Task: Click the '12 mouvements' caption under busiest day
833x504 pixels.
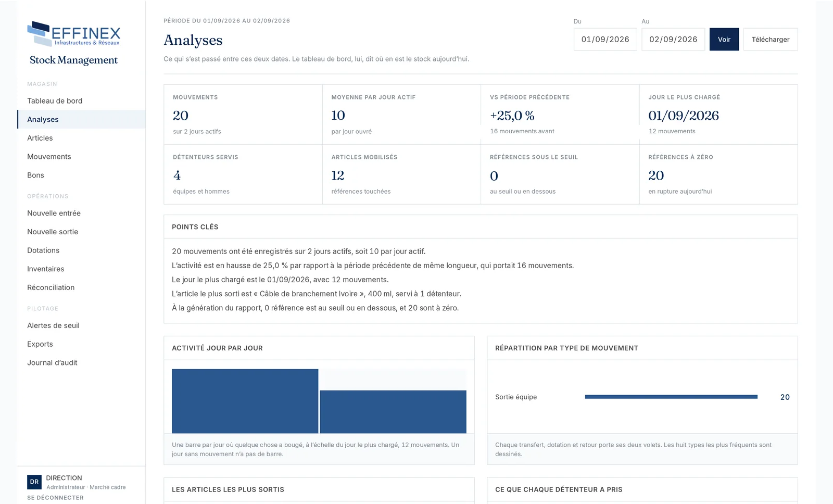Action: 672,131
